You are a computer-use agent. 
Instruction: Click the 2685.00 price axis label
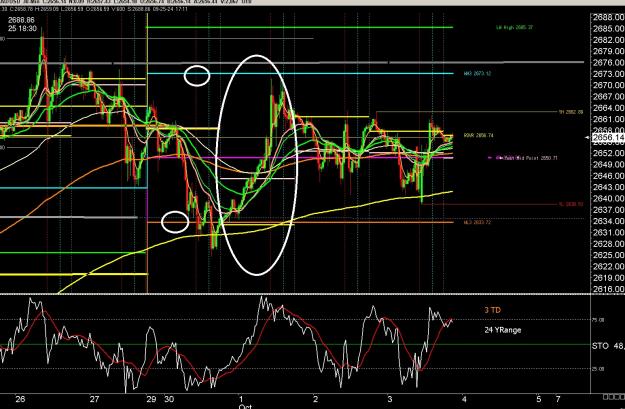click(609, 29)
